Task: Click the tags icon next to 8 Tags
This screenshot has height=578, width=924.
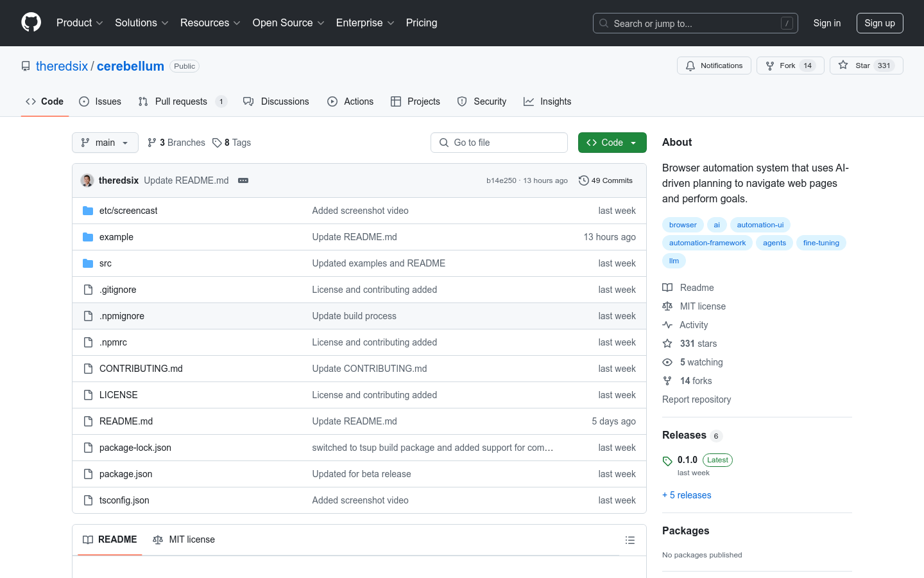Action: pyautogui.click(x=217, y=143)
